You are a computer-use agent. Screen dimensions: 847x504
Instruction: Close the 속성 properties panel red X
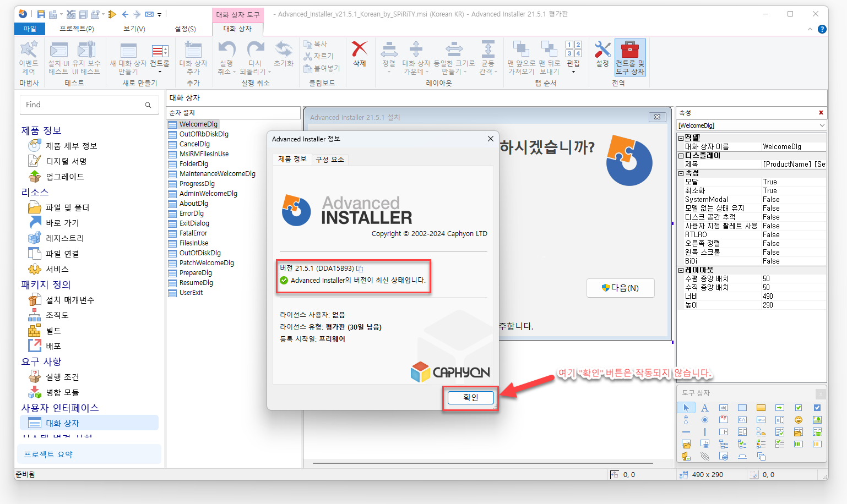[x=821, y=112]
